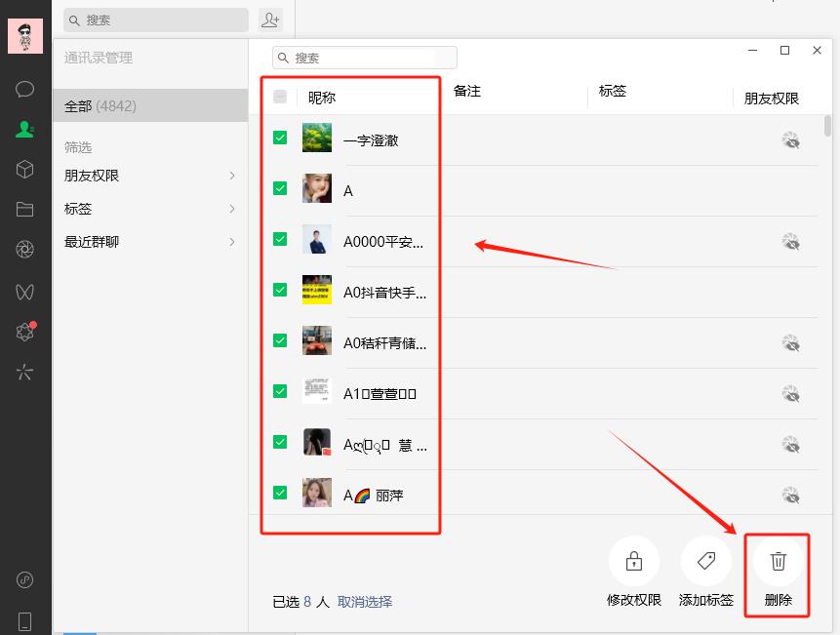Click the privacy eye icon for 一字澄澈
840x635 pixels.
pos(790,140)
